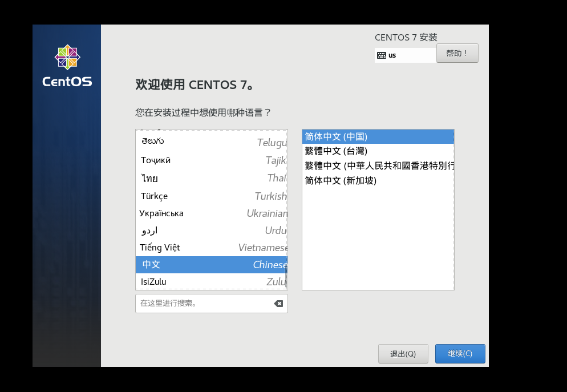Select Telugu in the language list
The height and width of the screenshot is (392, 567).
click(x=212, y=142)
